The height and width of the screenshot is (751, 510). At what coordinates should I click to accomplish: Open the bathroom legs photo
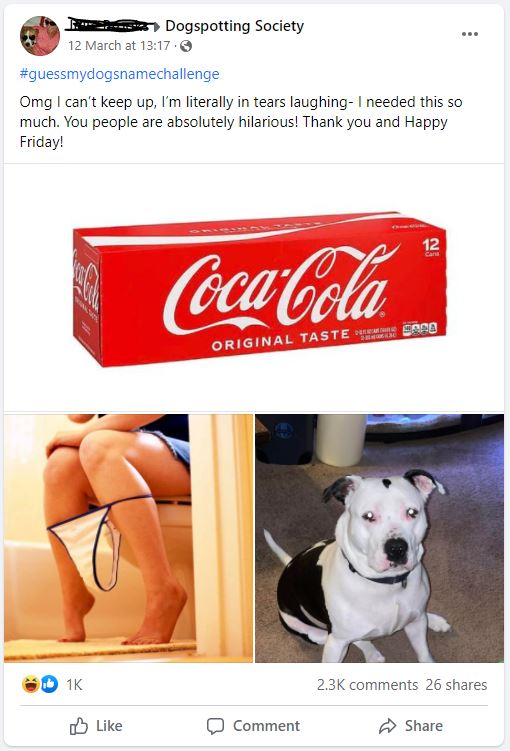tap(128, 538)
